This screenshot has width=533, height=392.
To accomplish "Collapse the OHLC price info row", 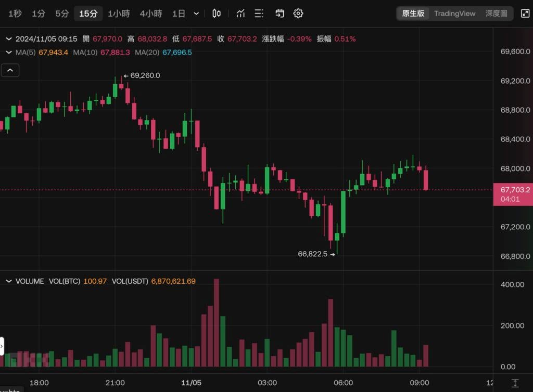I will [x=8, y=38].
